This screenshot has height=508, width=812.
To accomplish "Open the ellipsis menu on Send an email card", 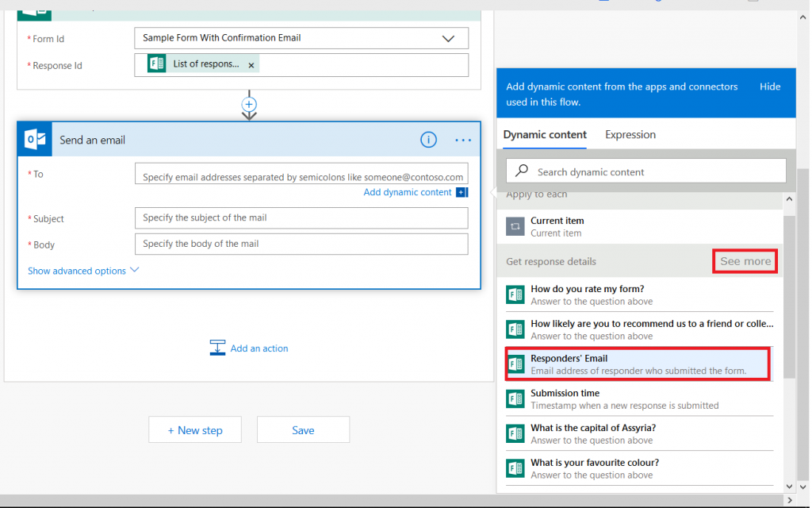I will pos(463,140).
